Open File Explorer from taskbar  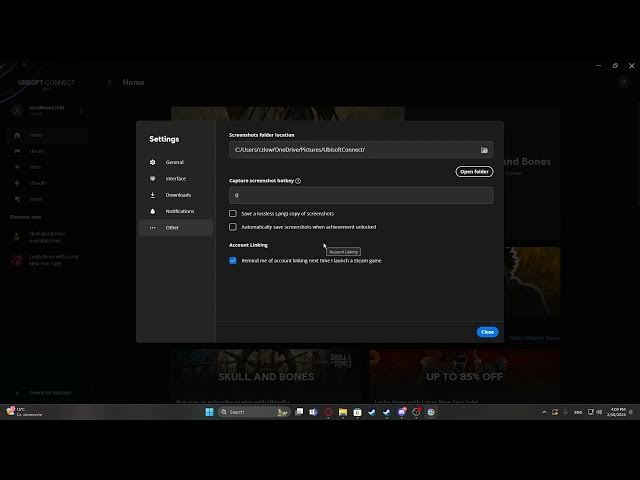click(343, 412)
